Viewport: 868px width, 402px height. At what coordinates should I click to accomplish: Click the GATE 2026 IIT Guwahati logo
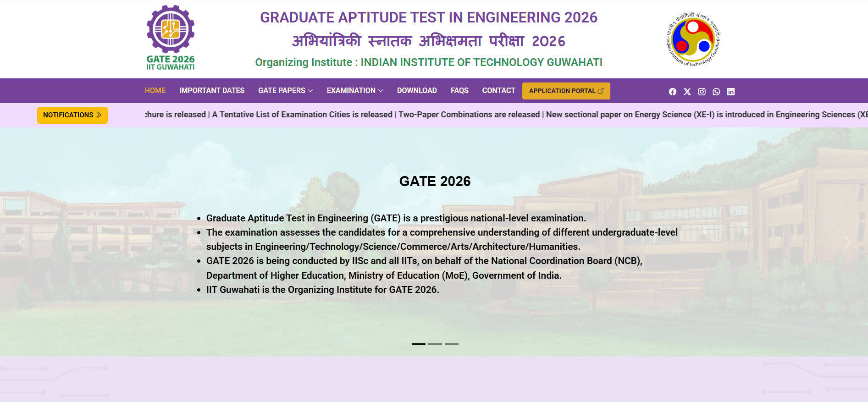point(171,38)
